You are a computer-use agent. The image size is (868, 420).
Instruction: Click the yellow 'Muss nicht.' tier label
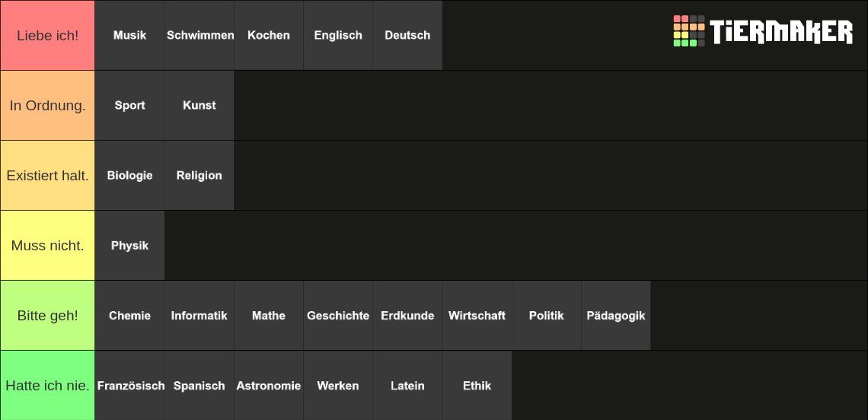click(x=48, y=245)
